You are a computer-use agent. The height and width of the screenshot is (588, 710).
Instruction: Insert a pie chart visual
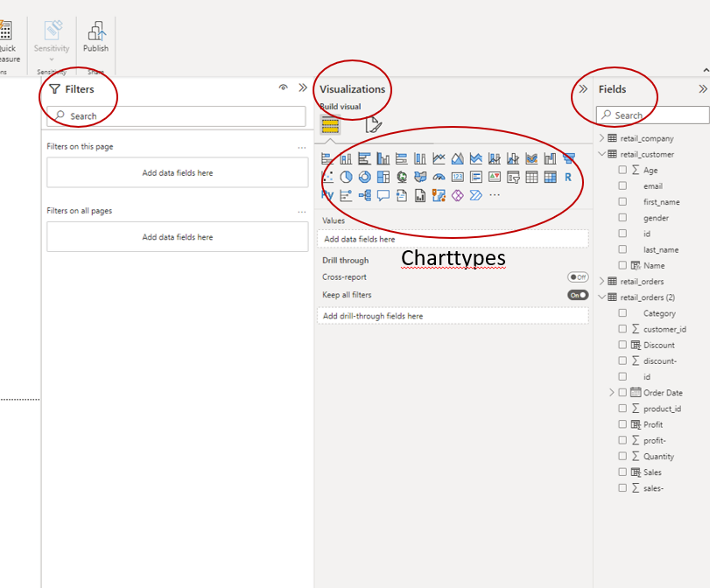point(346,177)
